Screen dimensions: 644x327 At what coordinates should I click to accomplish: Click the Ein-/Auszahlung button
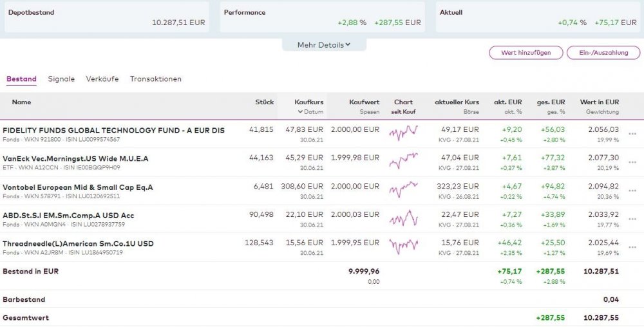[603, 53]
